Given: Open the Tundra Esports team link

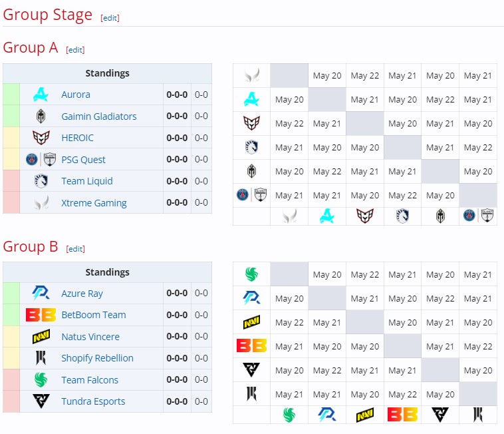Looking at the screenshot, I should (93, 401).
